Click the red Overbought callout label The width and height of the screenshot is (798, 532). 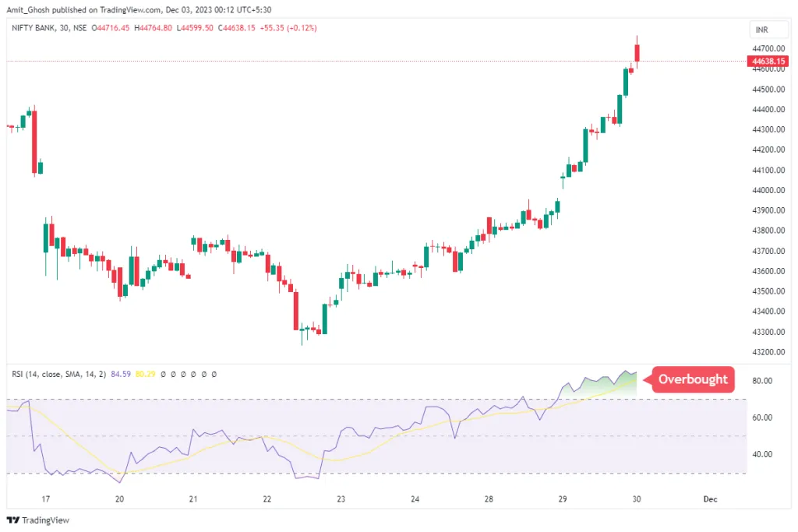tap(693, 379)
